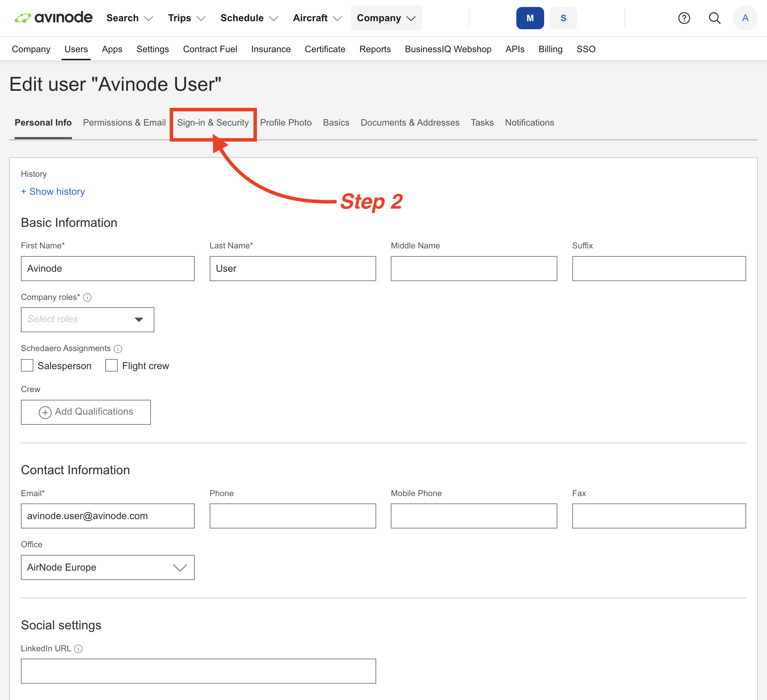
Task: Click the Avinode logo
Action: [53, 18]
